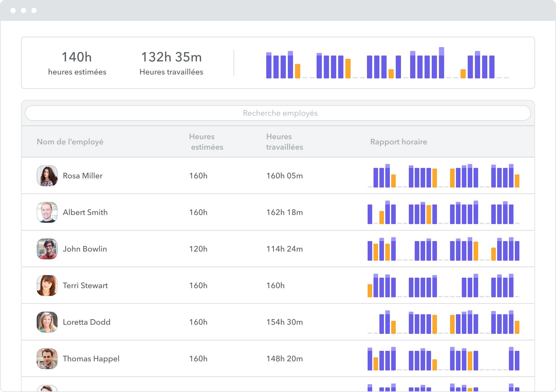This screenshot has height=392, width=556.
Task: Select the name Rosa Miller
Action: pos(82,176)
